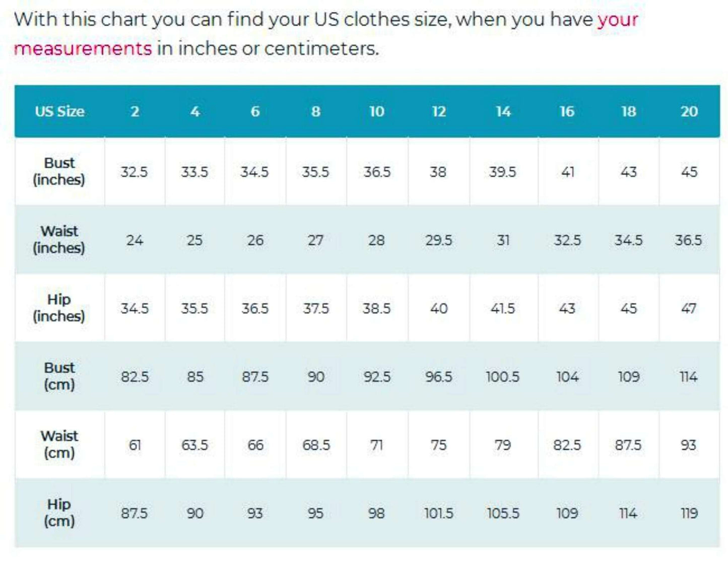Select bust cm value 100.5 for size 14

coord(503,377)
